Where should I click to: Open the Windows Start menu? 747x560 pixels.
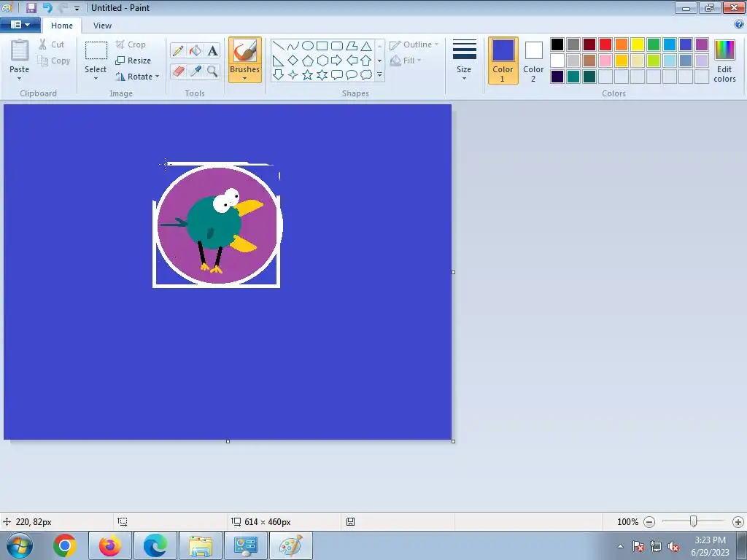pyautogui.click(x=19, y=545)
